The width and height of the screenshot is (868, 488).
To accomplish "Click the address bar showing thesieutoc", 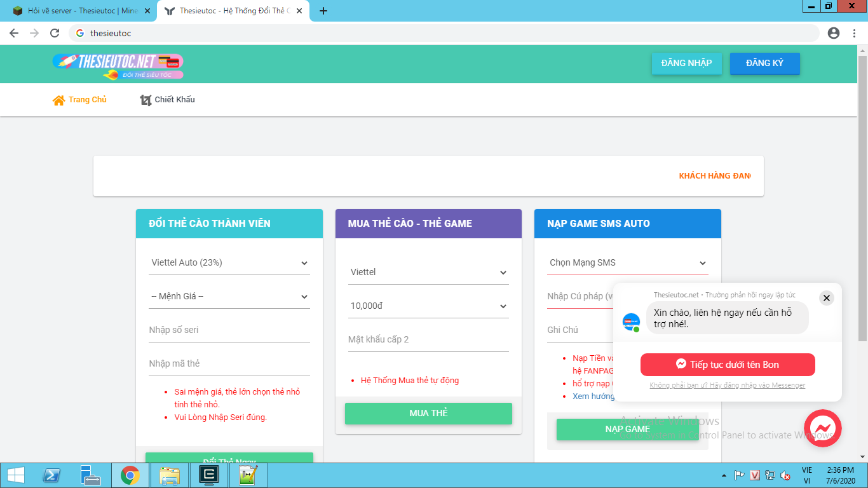I will 445,33.
